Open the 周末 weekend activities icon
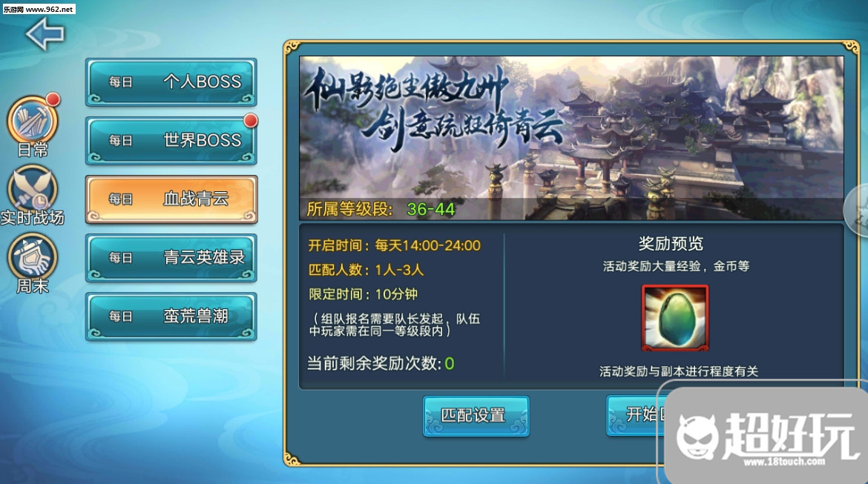The height and width of the screenshot is (484, 868). (32, 263)
